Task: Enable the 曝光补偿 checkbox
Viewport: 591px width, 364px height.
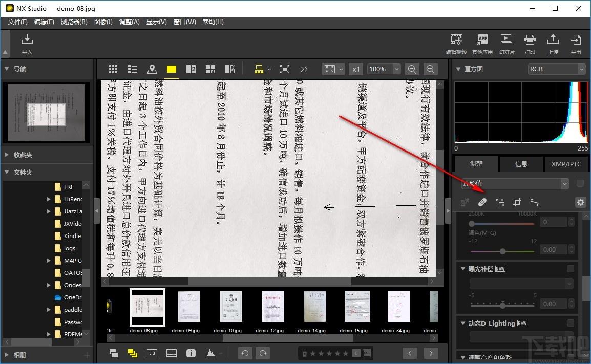Action: pos(571,269)
